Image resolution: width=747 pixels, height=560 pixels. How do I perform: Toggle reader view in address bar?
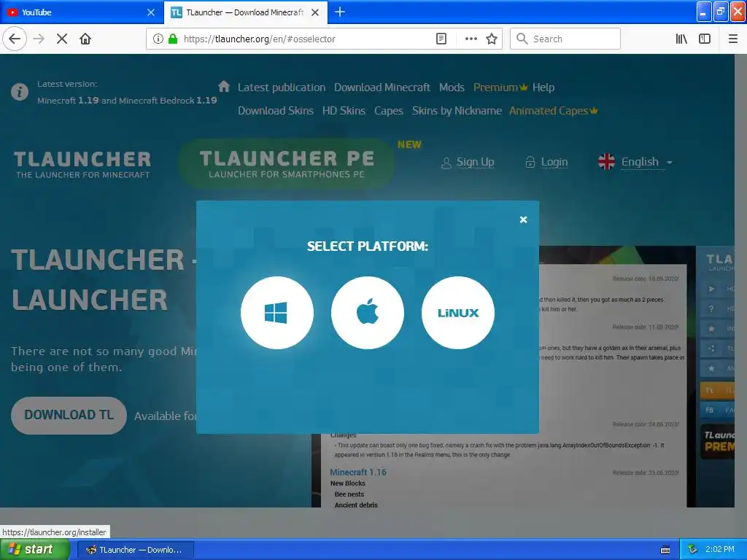tap(441, 39)
